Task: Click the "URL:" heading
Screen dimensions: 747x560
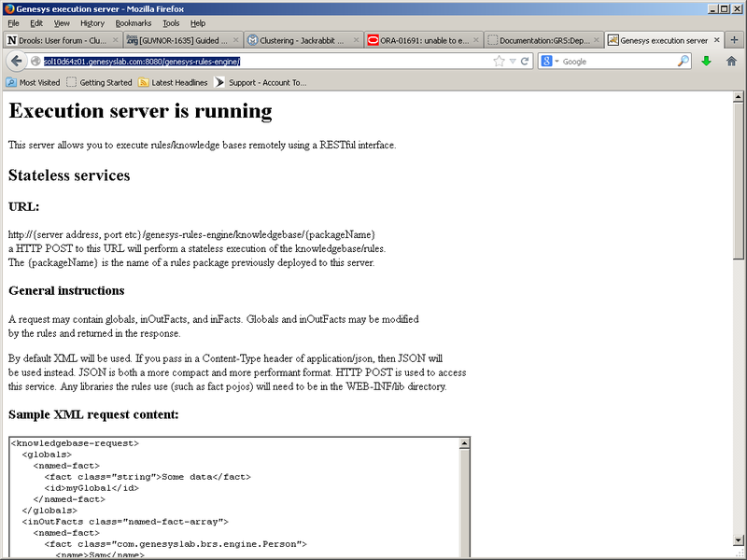Action: coord(24,206)
